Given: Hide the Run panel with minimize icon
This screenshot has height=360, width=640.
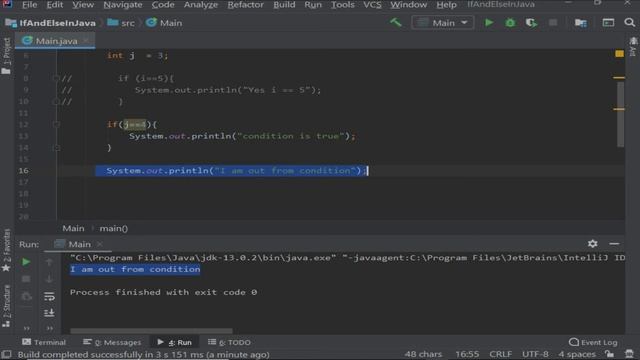Looking at the screenshot, I should [x=614, y=244].
